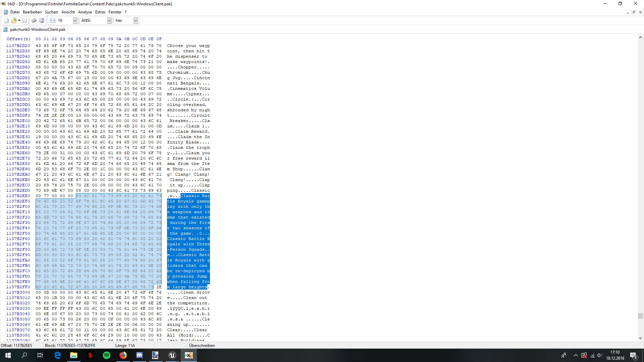This screenshot has height=362, width=644.
Task: Open Task View on the taskbar
Action: [40, 355]
